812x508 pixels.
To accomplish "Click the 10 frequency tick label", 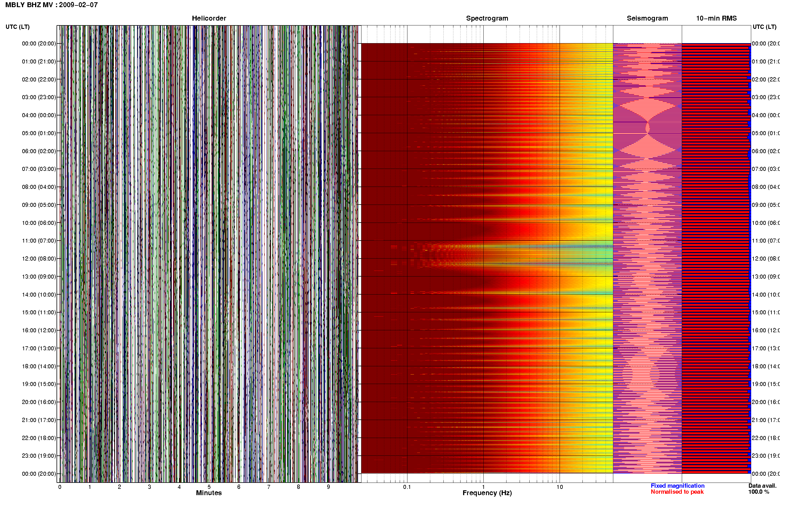I will point(559,487).
